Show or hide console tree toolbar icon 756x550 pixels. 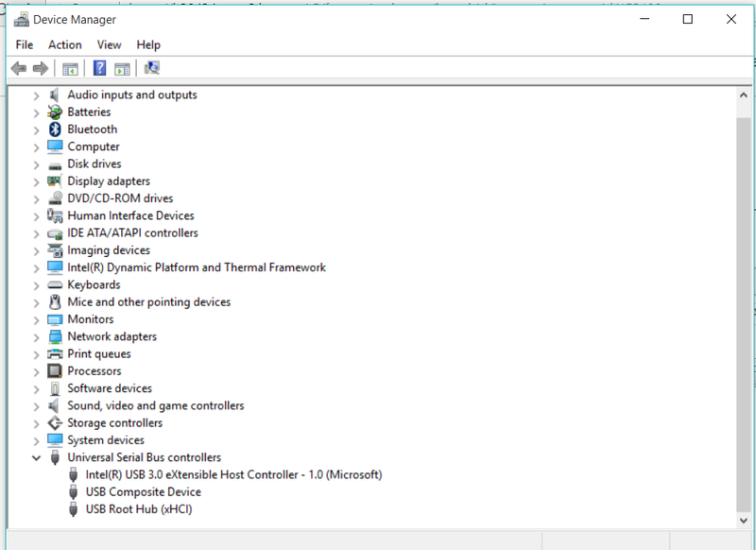[x=70, y=69]
